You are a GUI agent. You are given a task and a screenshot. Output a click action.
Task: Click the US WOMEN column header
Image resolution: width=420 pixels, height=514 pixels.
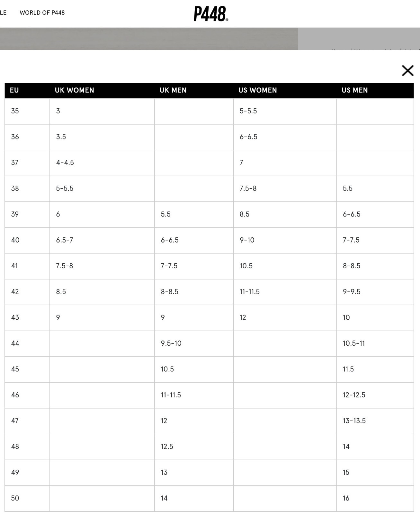[258, 90]
